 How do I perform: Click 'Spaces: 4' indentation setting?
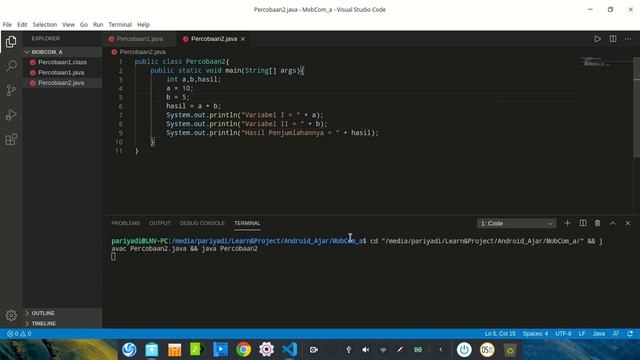(535, 333)
